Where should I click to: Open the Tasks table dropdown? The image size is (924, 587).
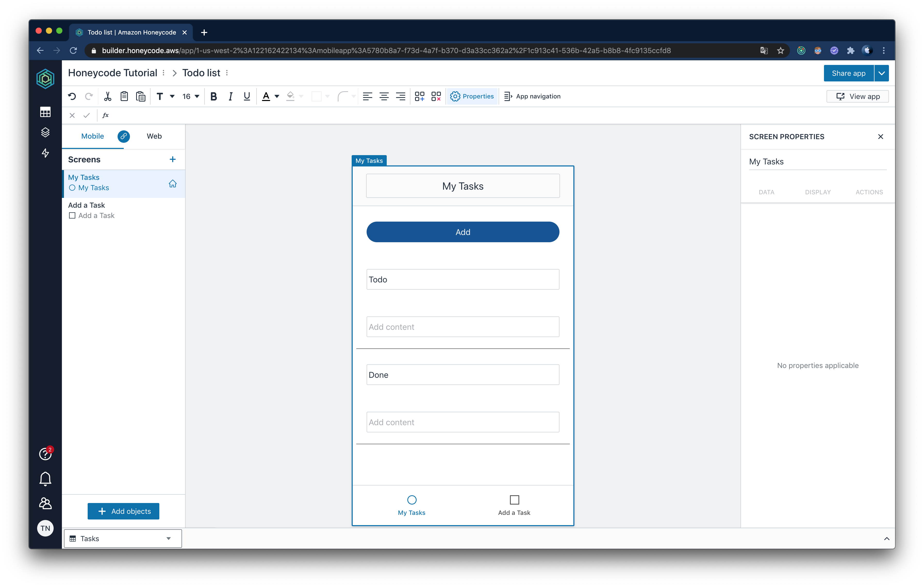pyautogui.click(x=123, y=538)
